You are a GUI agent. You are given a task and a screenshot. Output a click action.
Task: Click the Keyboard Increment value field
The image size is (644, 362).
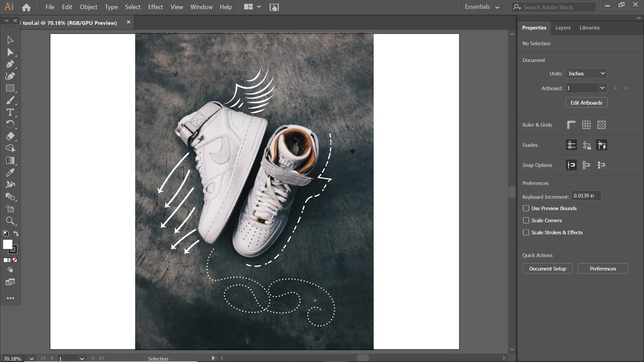point(586,196)
